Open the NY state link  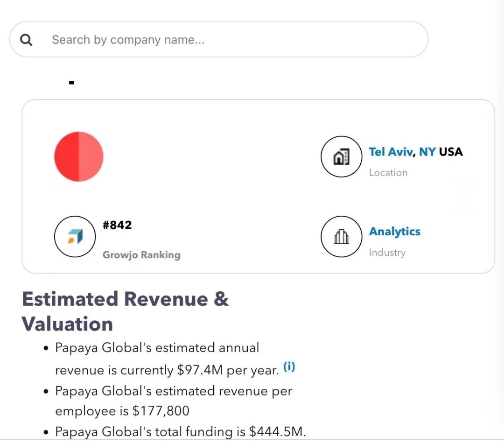(427, 152)
